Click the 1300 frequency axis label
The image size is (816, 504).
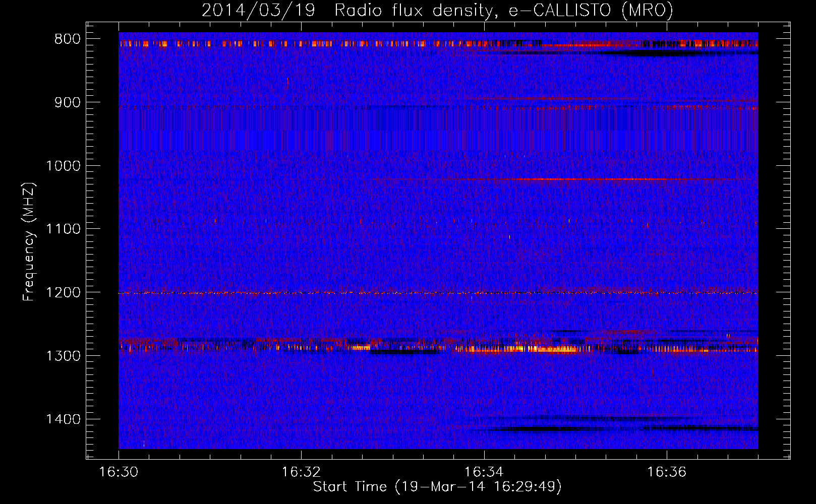63,356
